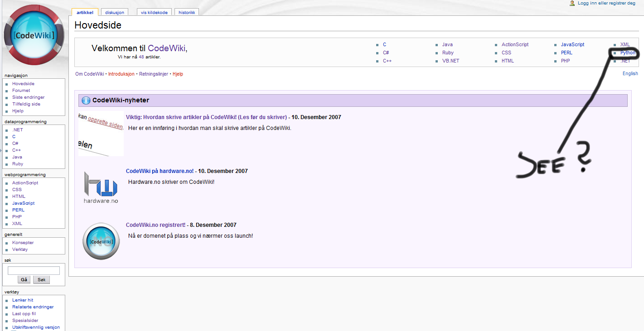Open JavaScript in the top language list
The image size is (644, 331).
tap(572, 45)
